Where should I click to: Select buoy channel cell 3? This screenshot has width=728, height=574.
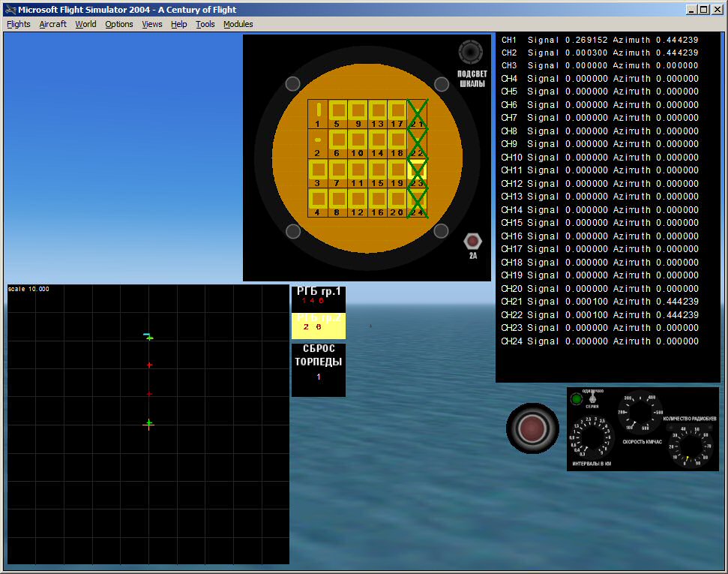click(318, 173)
